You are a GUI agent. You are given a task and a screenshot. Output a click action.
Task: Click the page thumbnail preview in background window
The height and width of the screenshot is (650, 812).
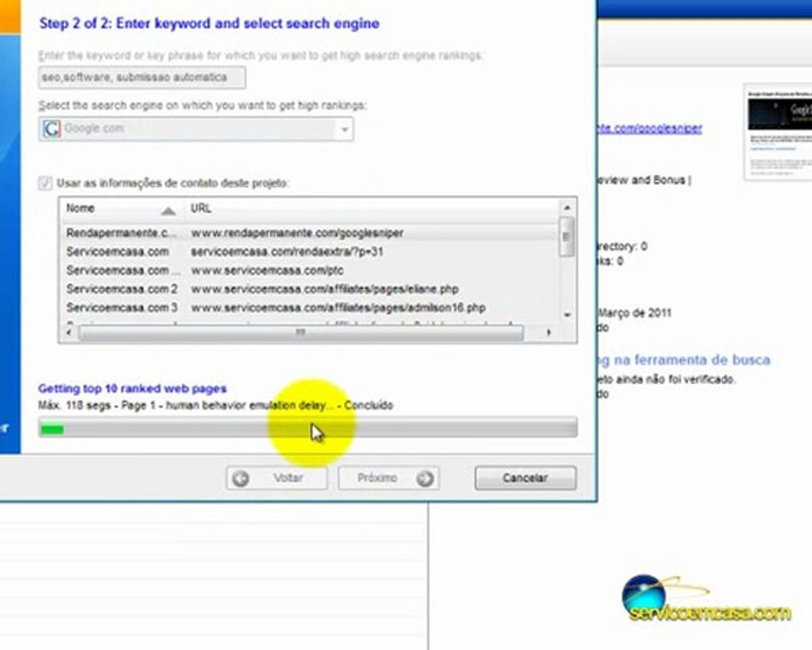pyautogui.click(x=778, y=132)
